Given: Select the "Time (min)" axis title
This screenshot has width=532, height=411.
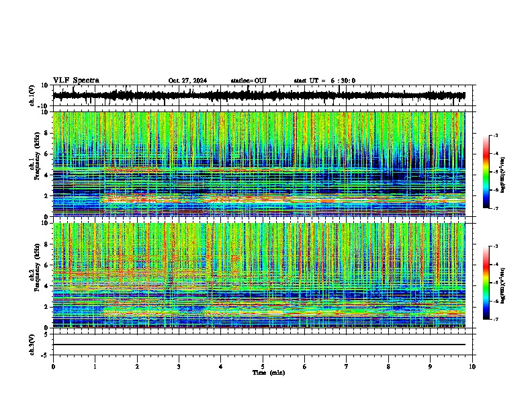Looking at the screenshot, I should 269,373.
